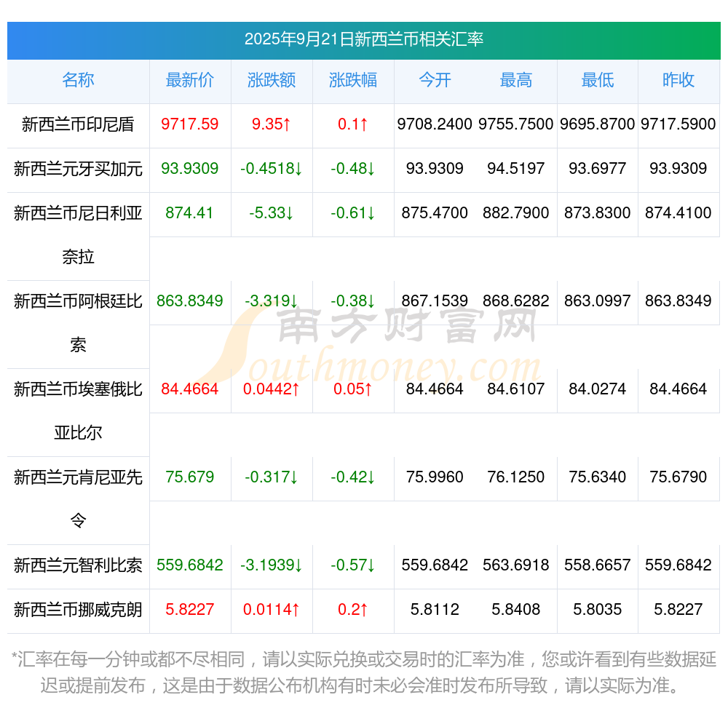Select the 今开 column header
The width and height of the screenshot is (728, 708).
tap(435, 80)
